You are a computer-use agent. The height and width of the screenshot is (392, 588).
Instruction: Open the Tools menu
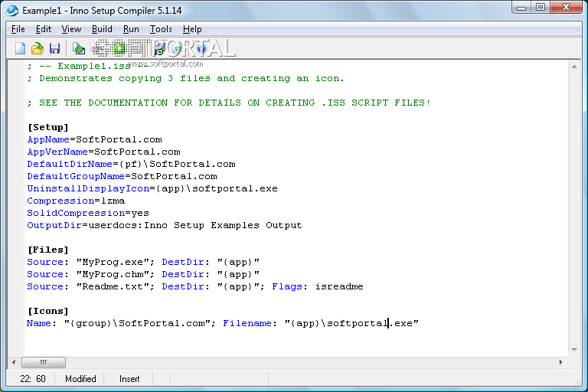161,29
